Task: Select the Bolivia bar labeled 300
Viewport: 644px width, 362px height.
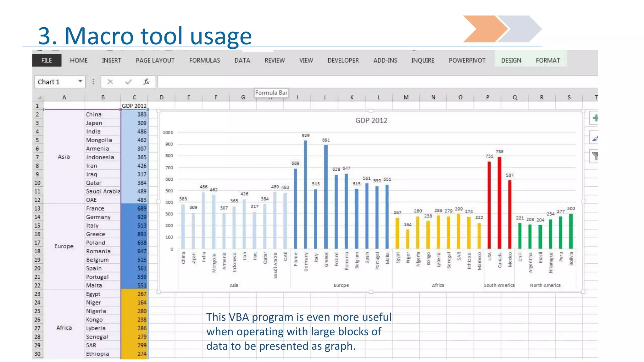Action: tap(571, 232)
